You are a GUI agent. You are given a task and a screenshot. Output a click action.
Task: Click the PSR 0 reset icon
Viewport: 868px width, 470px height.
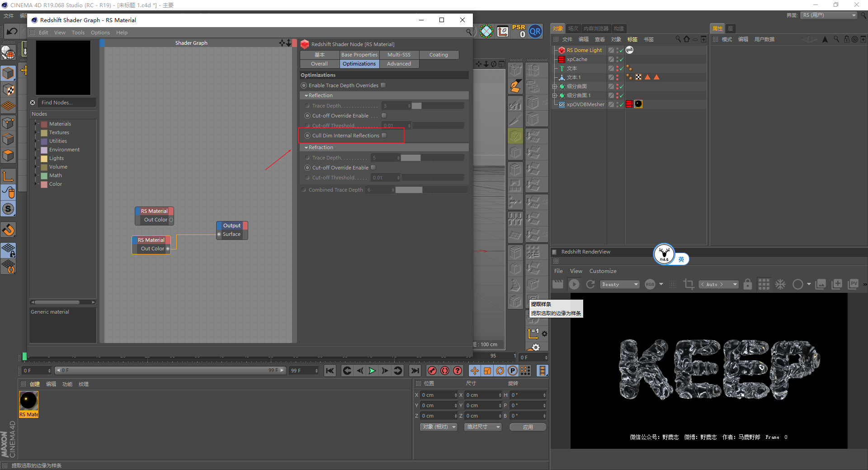(519, 31)
